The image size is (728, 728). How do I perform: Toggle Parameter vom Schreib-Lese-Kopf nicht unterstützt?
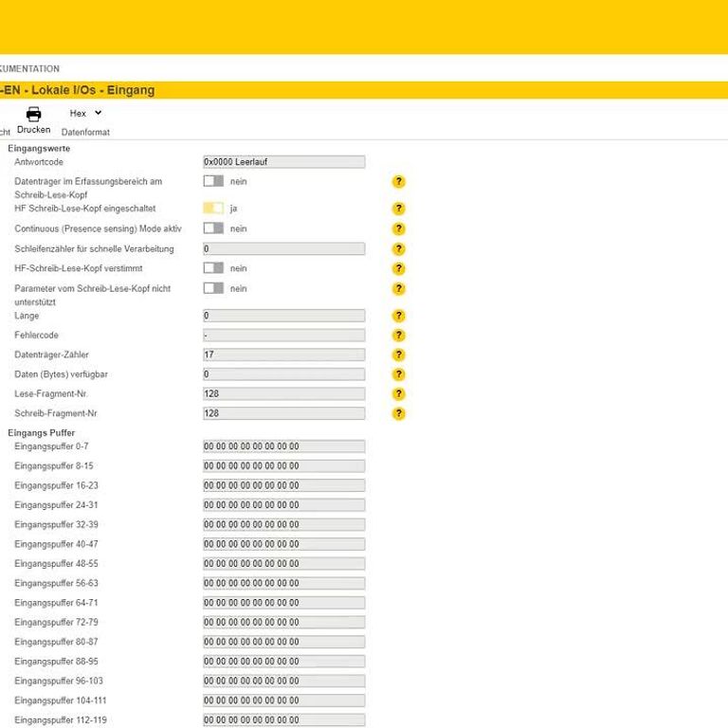click(213, 288)
